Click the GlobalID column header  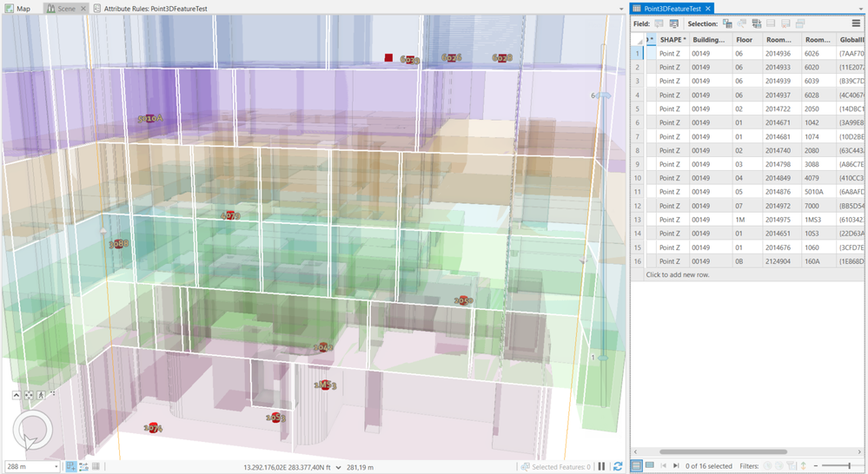coord(851,40)
